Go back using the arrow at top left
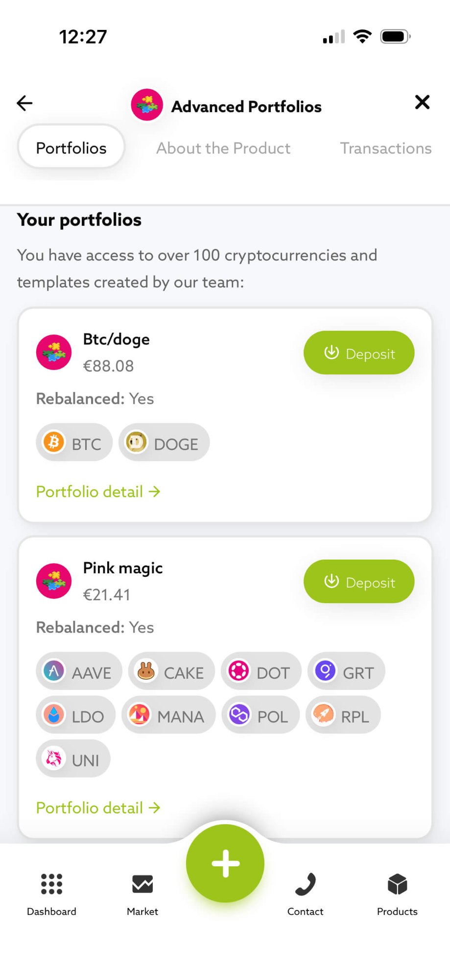Image resolution: width=450 pixels, height=980 pixels. click(x=24, y=103)
